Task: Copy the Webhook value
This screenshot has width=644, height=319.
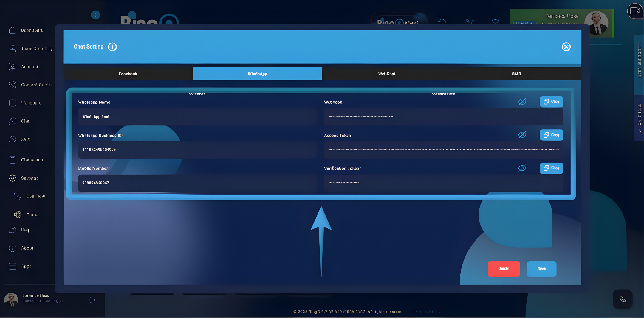Action: [551, 102]
